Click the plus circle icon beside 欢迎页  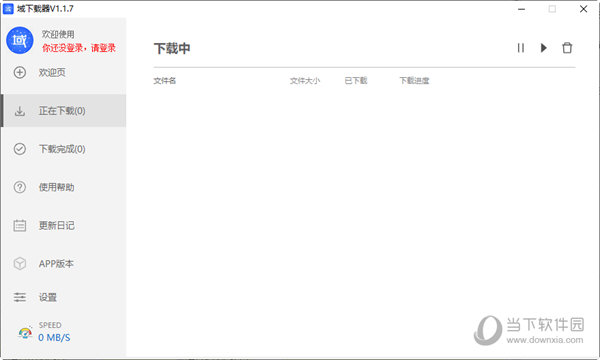[x=20, y=72]
